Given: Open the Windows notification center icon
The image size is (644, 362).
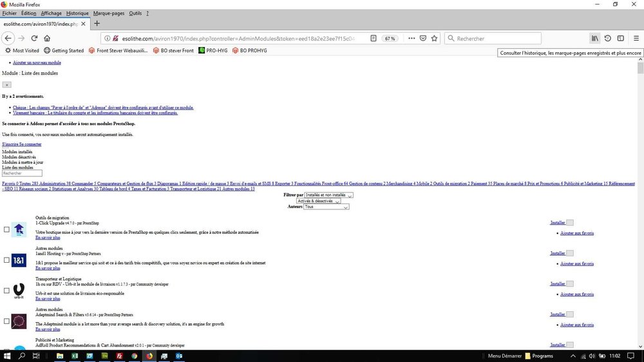Looking at the screenshot, I should (x=631, y=356).
